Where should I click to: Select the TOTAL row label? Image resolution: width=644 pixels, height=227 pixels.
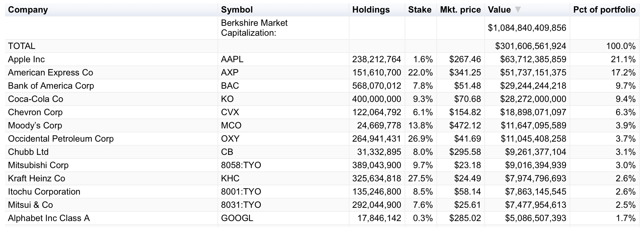(22, 46)
